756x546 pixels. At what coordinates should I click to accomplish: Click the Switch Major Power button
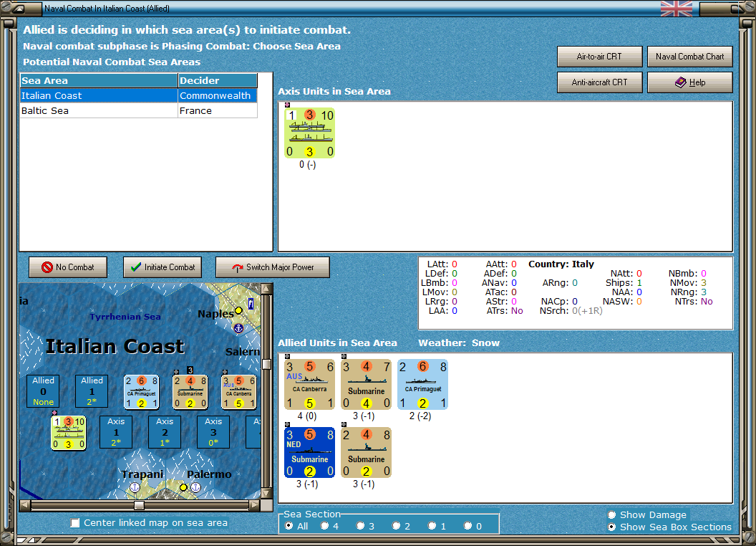[273, 267]
